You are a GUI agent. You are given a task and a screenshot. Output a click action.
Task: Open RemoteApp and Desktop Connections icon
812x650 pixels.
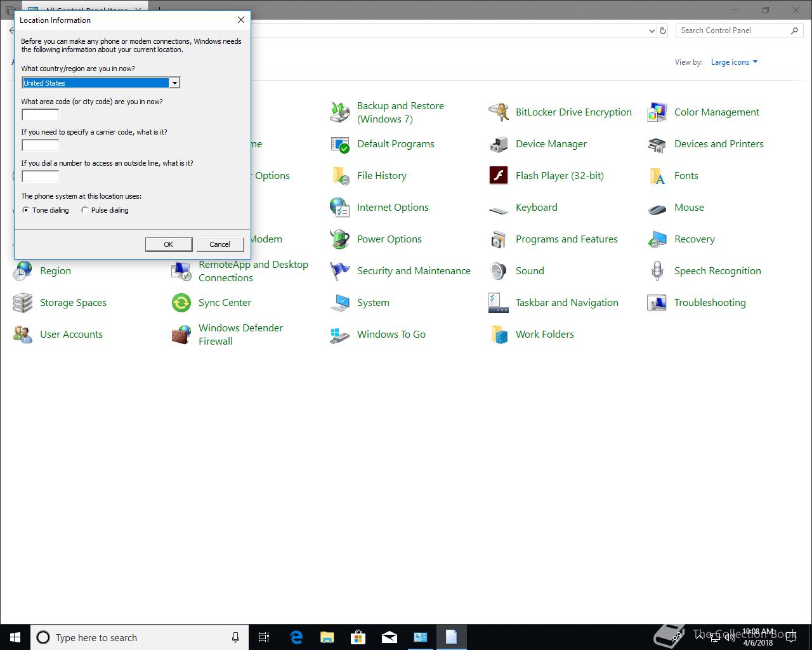click(181, 271)
